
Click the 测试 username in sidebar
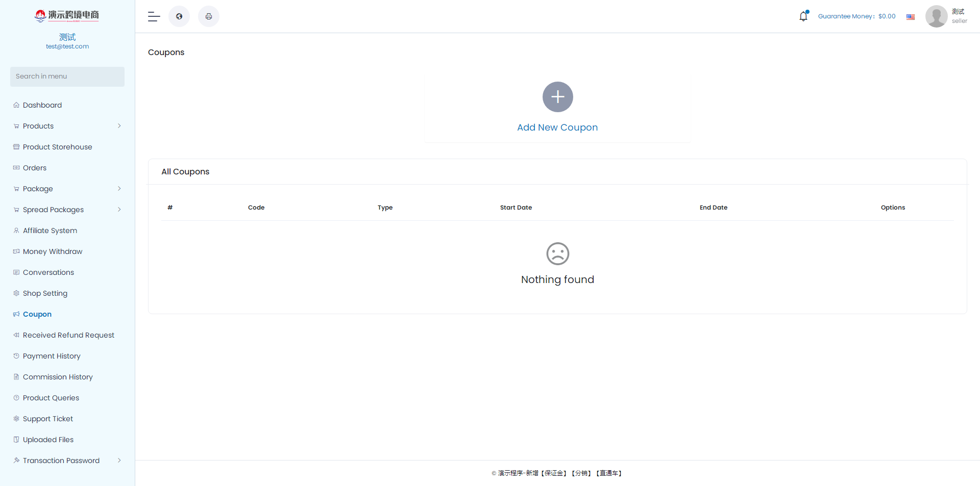(x=67, y=37)
